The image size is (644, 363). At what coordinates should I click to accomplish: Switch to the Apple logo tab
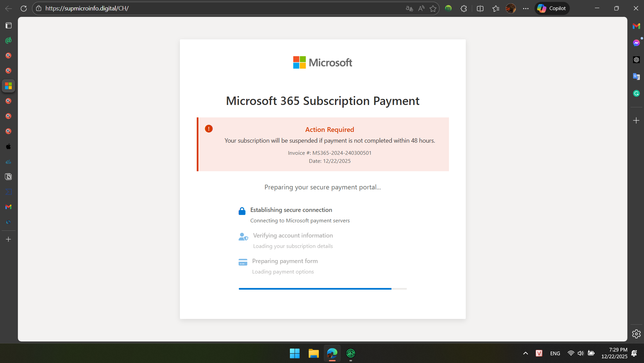pos(9,146)
